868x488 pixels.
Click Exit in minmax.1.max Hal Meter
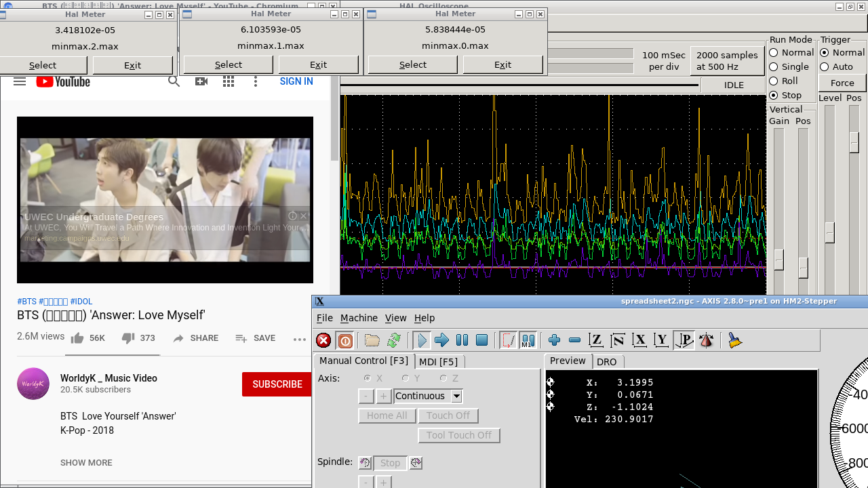point(318,65)
